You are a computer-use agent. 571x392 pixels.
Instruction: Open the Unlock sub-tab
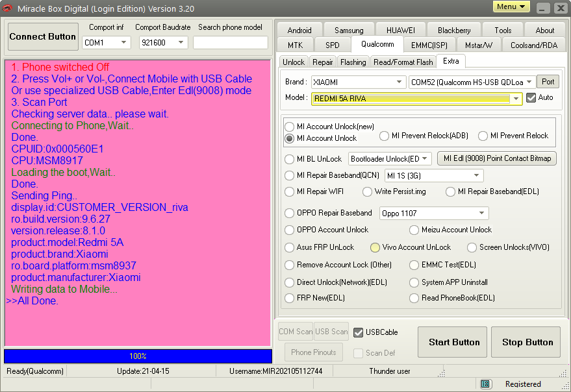(x=294, y=62)
